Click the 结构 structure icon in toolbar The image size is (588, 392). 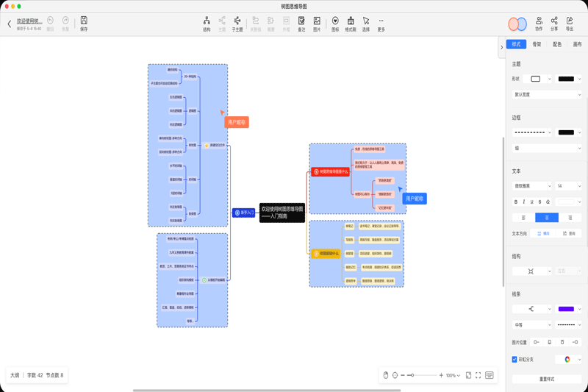207,24
